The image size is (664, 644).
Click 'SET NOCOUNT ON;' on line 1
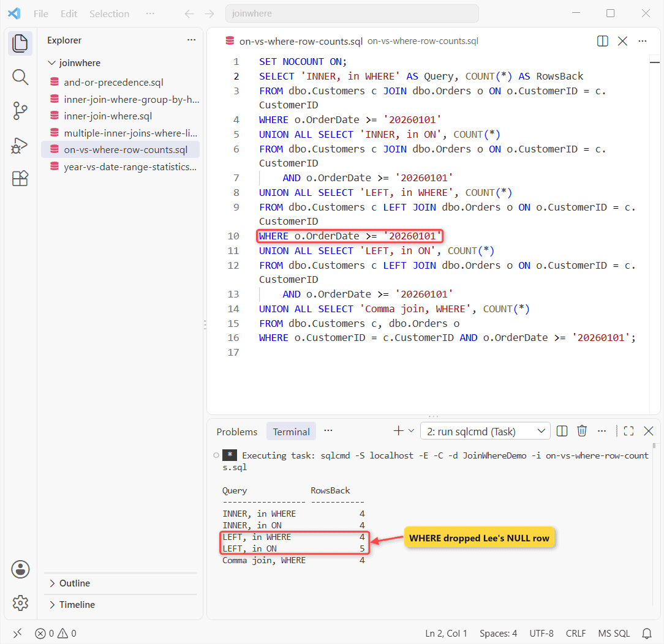tap(303, 62)
